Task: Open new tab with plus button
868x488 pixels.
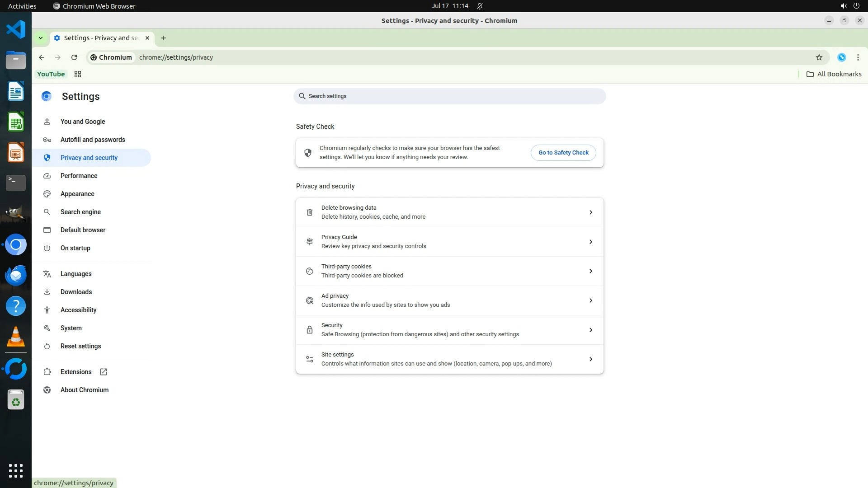Action: click(164, 38)
